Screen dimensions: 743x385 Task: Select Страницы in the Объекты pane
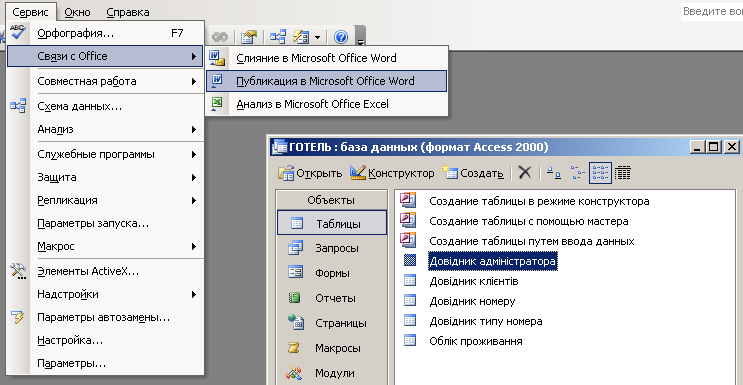[x=332, y=323]
